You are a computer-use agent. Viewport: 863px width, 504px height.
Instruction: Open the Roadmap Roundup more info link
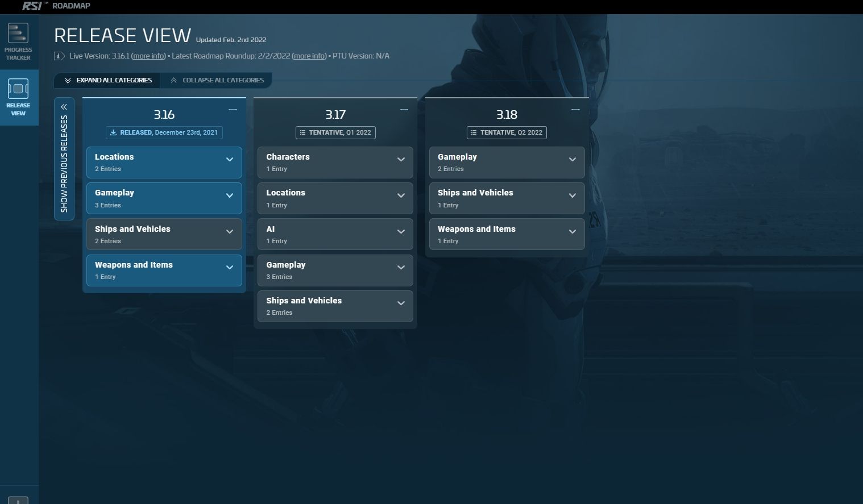tap(309, 56)
